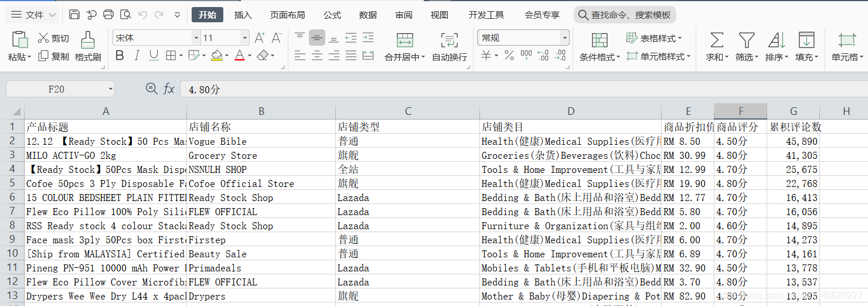
Task: Open the font name dropdown (宋体)
Action: click(x=196, y=38)
